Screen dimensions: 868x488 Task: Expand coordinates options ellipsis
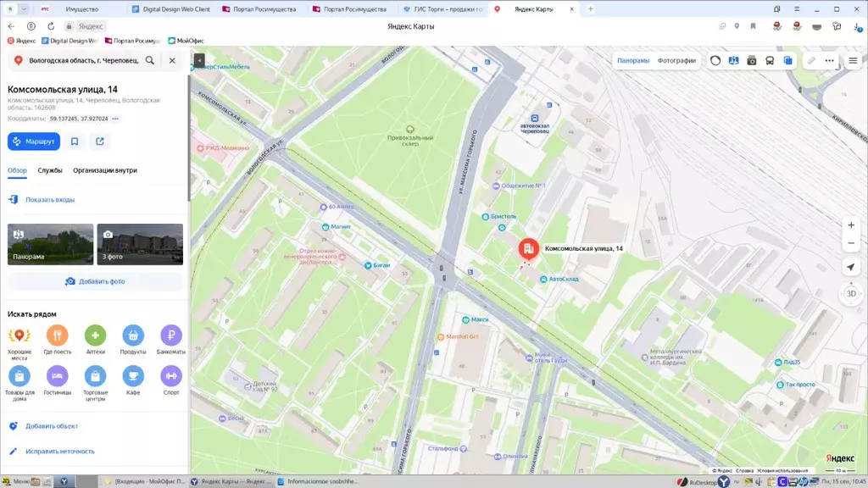tap(115, 119)
